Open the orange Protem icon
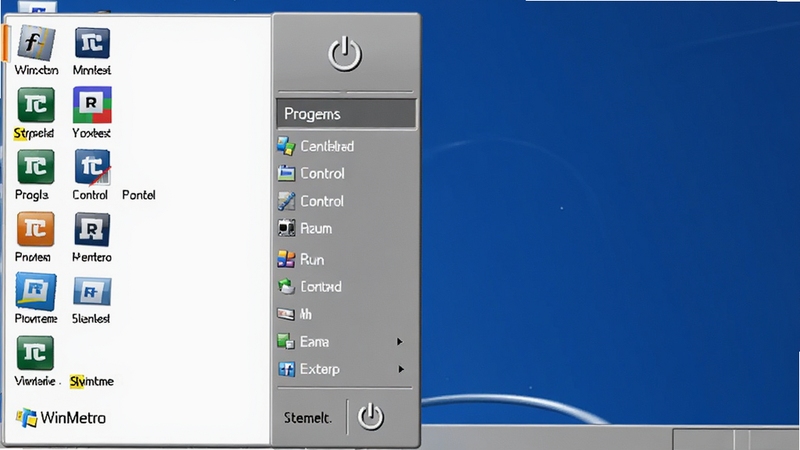The image size is (800, 450). tap(36, 229)
